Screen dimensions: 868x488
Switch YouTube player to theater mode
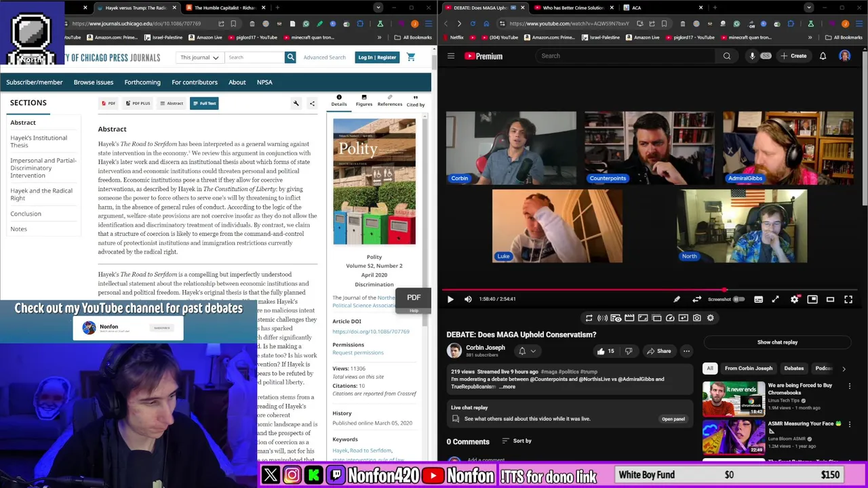coord(830,299)
